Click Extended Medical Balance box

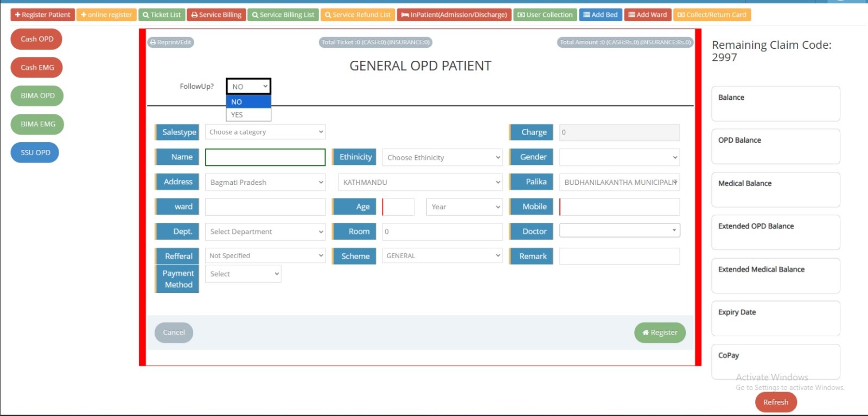pyautogui.click(x=776, y=276)
